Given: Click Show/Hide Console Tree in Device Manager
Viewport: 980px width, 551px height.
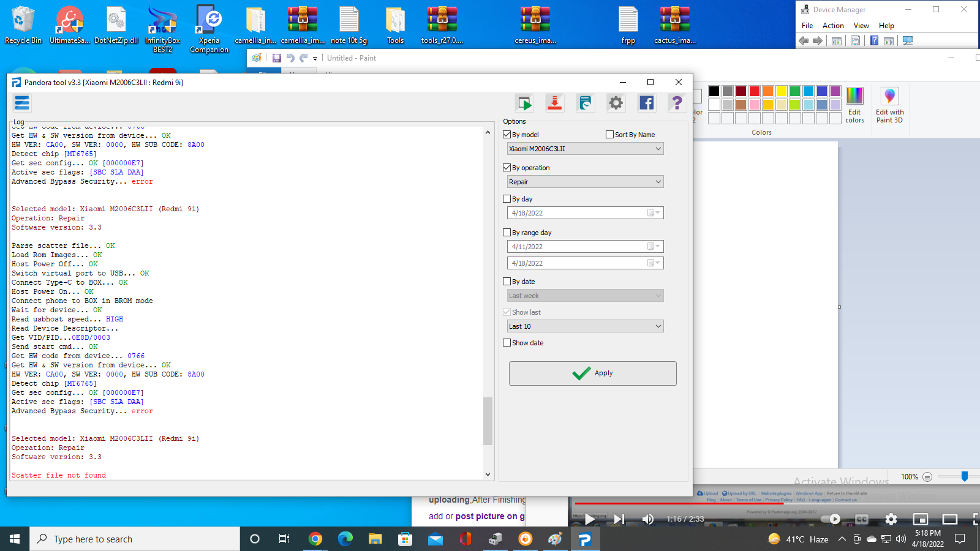Looking at the screenshot, I should pos(836,41).
